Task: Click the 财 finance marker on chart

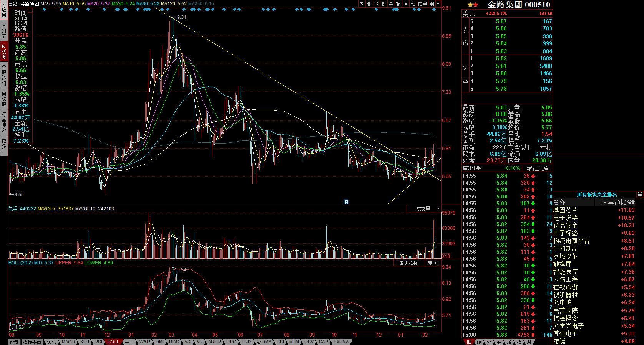Action: pos(346,202)
